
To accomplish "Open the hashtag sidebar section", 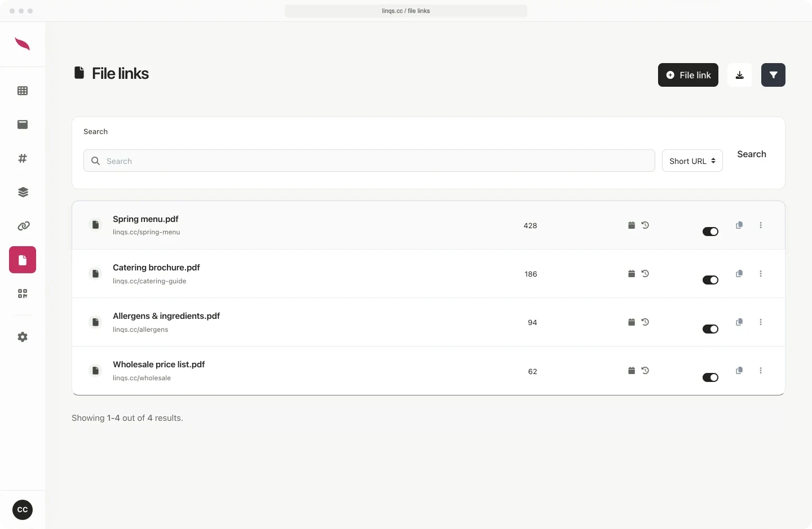I will 23,158.
